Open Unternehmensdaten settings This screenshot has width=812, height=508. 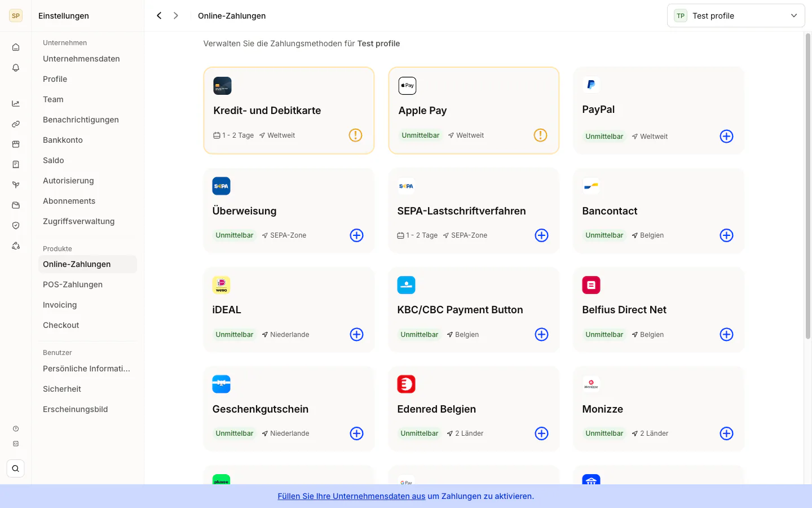pyautogui.click(x=87, y=59)
